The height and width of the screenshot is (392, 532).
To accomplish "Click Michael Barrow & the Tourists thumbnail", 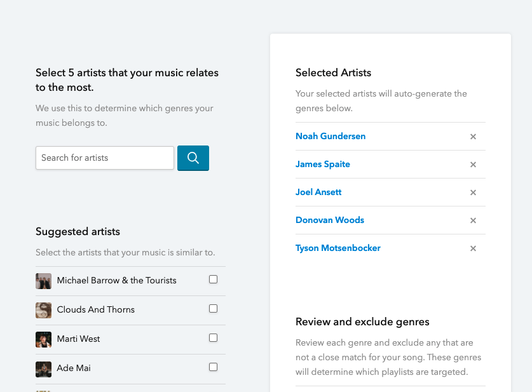I will click(43, 281).
